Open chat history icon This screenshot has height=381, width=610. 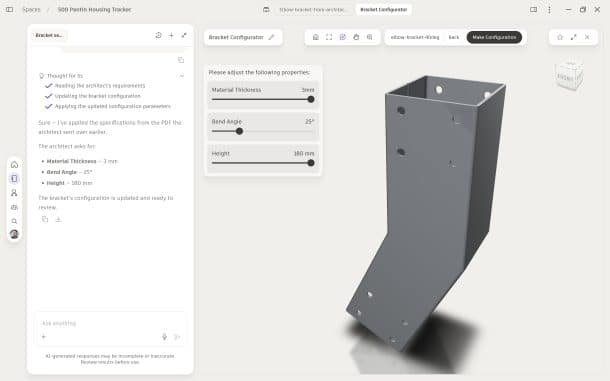pos(158,35)
